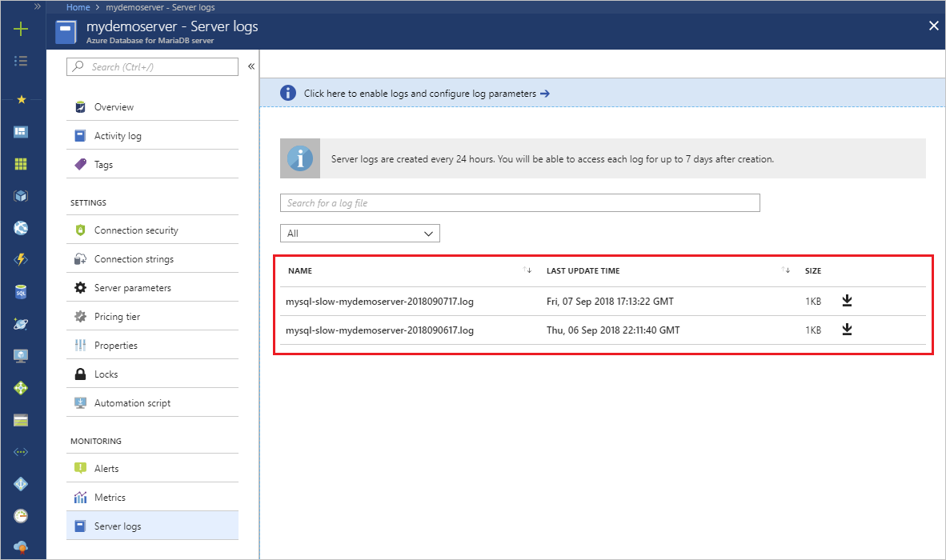This screenshot has height=560, width=946.
Task: Open the cloud Advisor icon at rail bottom
Action: coord(21,547)
